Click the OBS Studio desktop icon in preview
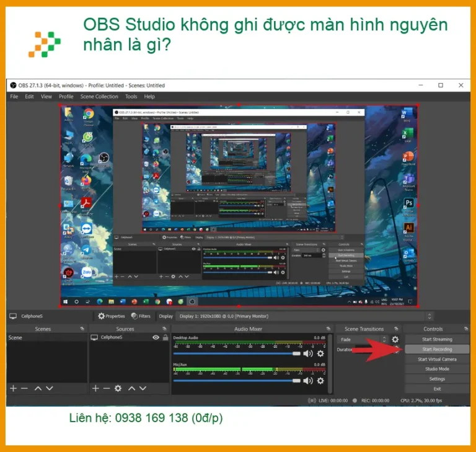 pyautogui.click(x=104, y=160)
